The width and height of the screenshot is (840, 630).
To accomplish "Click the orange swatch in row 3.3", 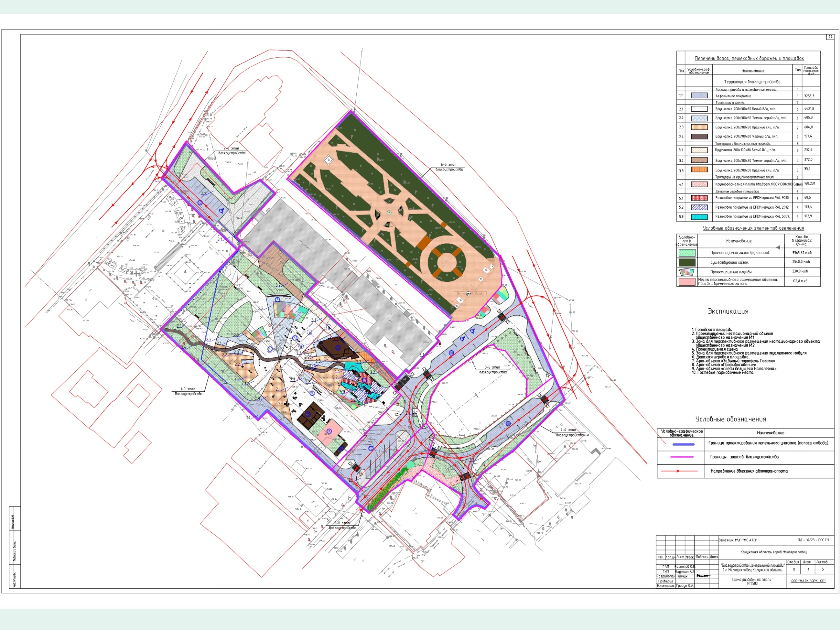I will point(699,170).
